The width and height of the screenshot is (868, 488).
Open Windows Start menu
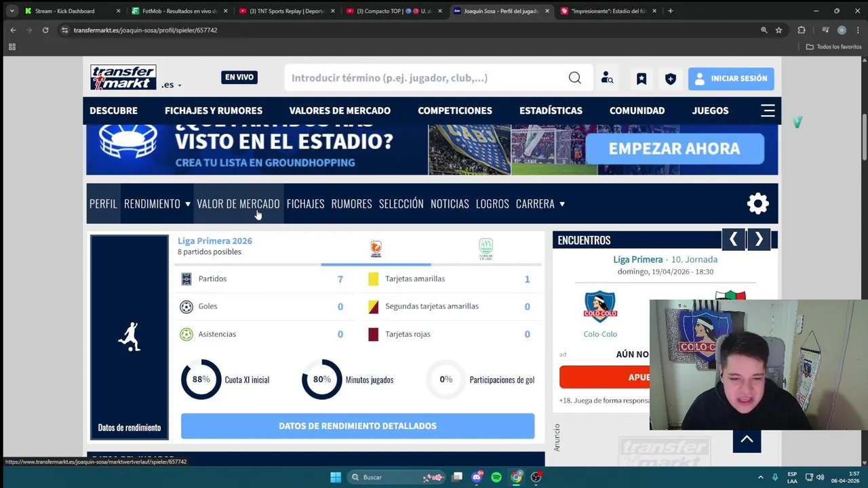pyautogui.click(x=336, y=477)
